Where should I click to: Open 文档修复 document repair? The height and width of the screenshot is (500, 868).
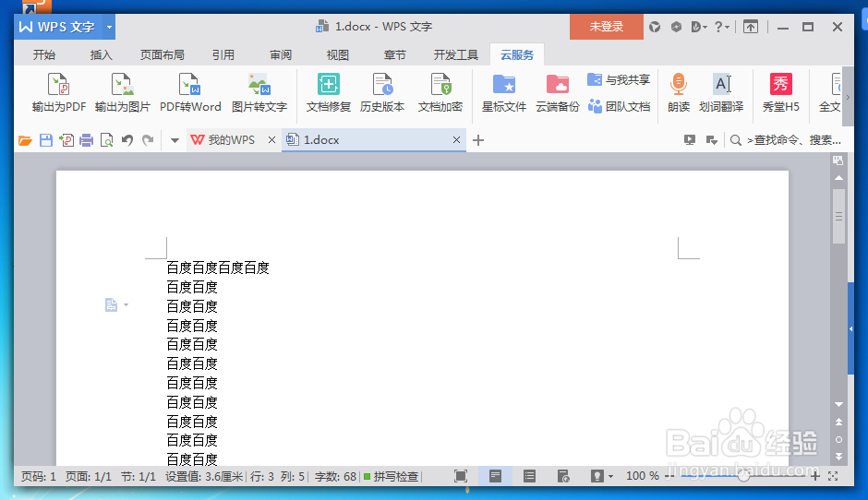point(329,93)
